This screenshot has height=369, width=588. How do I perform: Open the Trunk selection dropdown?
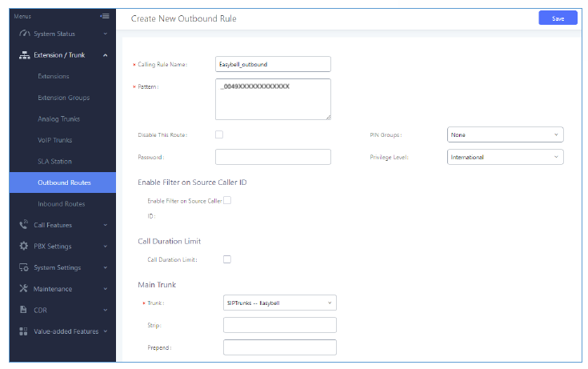coord(279,303)
